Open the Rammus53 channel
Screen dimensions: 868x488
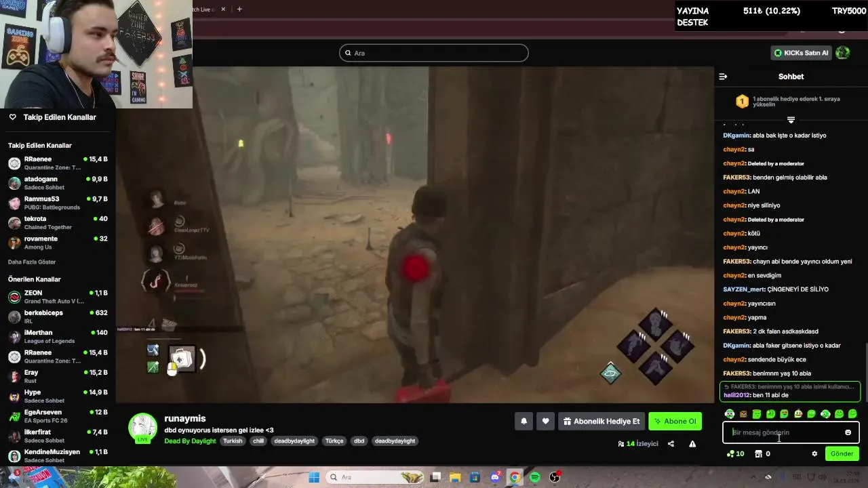pos(58,203)
